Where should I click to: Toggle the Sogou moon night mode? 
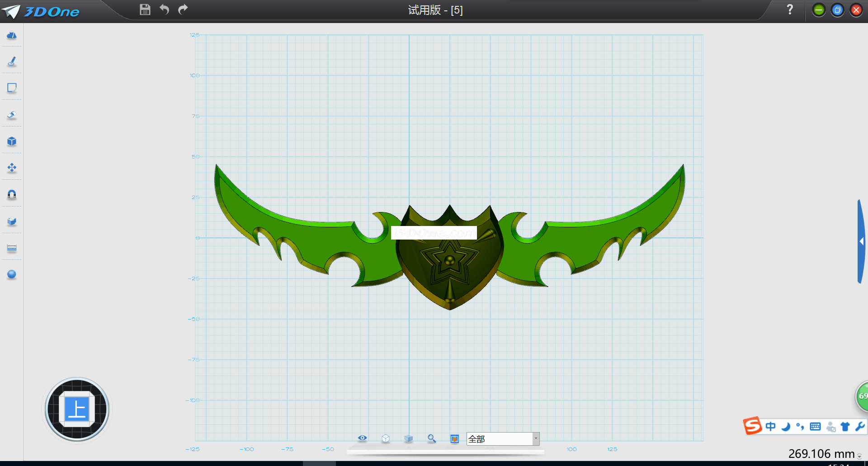coord(786,427)
